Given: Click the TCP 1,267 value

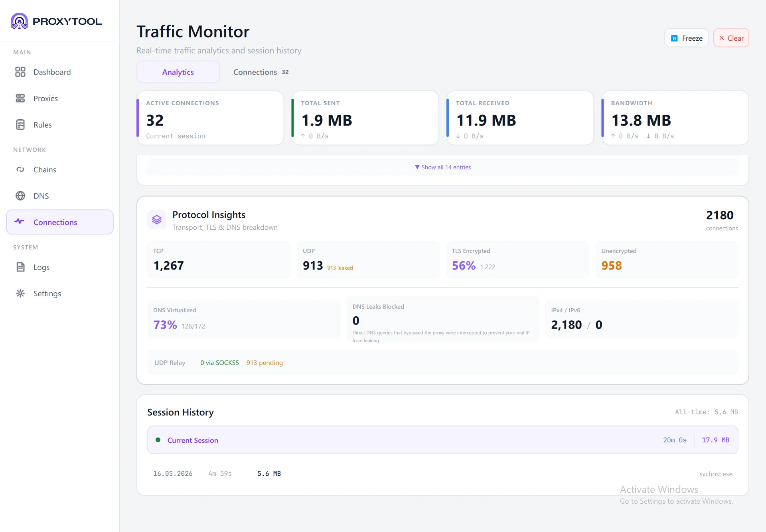Looking at the screenshot, I should tap(169, 265).
